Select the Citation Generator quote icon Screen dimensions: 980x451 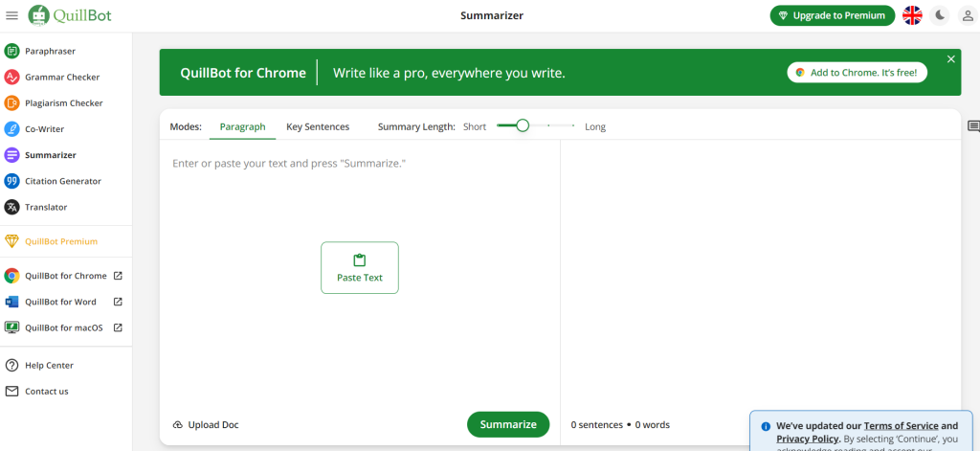tap(11, 181)
